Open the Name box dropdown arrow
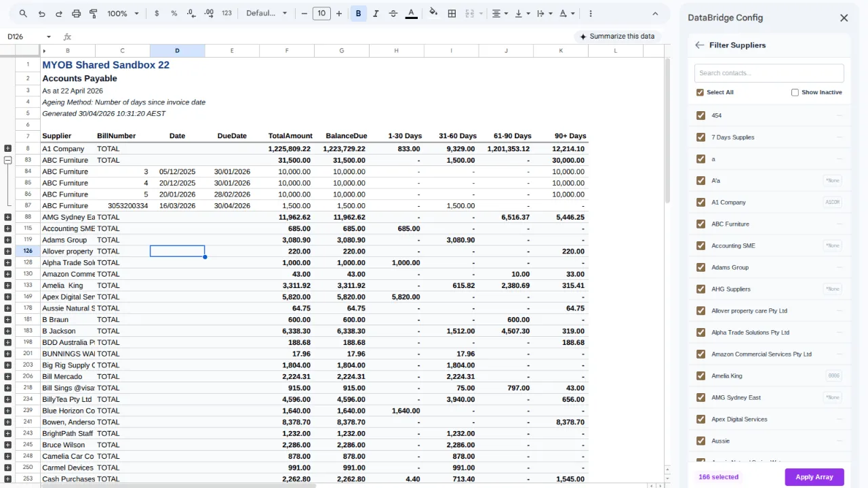This screenshot has width=868, height=488. 48,37
